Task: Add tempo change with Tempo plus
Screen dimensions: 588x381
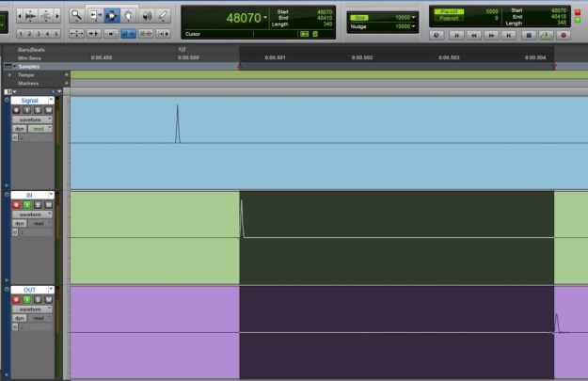Action: (67, 75)
